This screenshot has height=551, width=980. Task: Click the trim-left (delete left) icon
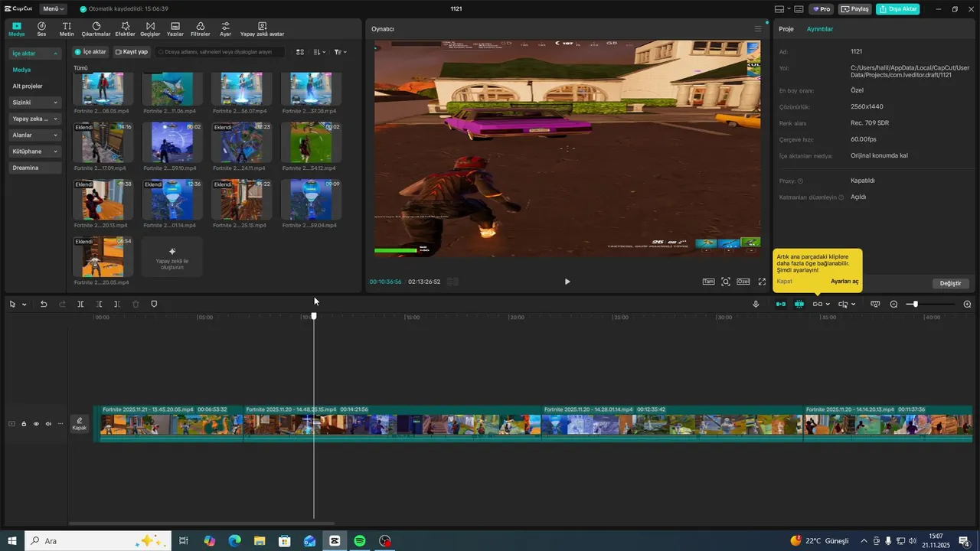[99, 304]
